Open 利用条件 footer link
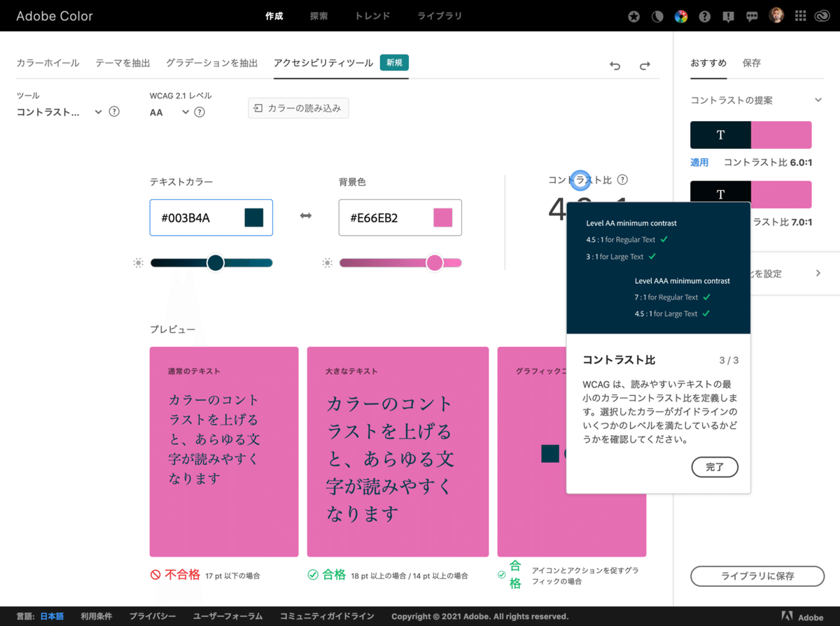The height and width of the screenshot is (626, 840). pos(97,616)
